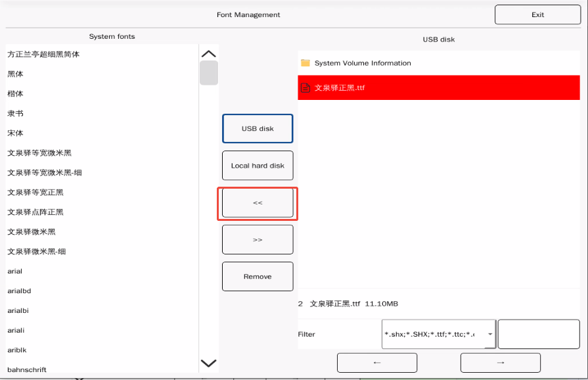Open the Filter file type dropdown

tap(489, 334)
